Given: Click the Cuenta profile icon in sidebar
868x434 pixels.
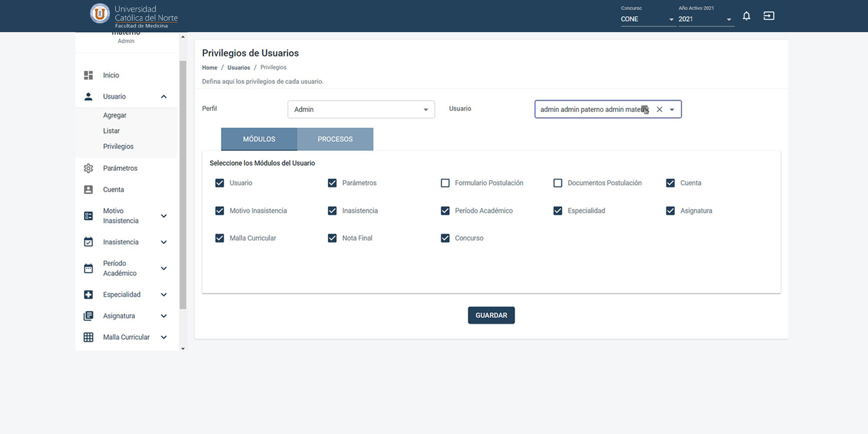Looking at the screenshot, I should click(x=88, y=190).
